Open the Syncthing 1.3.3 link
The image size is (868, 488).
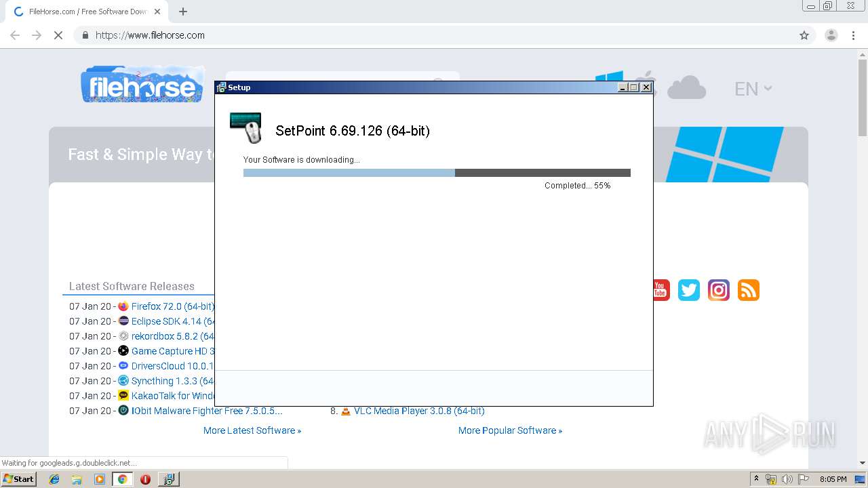tap(173, 381)
